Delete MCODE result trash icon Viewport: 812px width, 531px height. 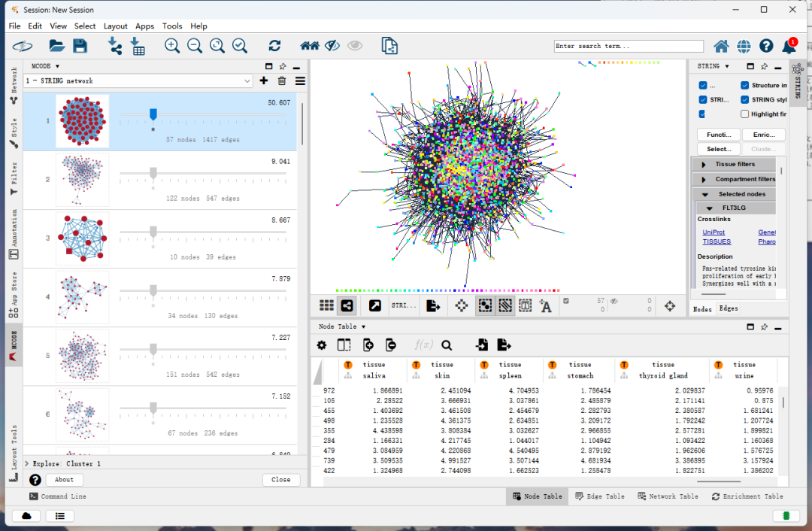(x=282, y=80)
